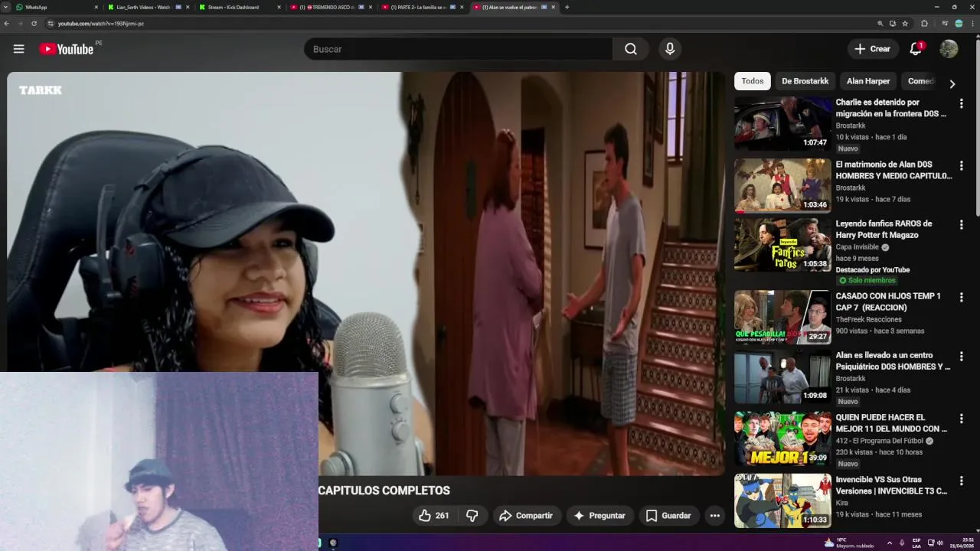Click the Compartir share button

coord(526,516)
